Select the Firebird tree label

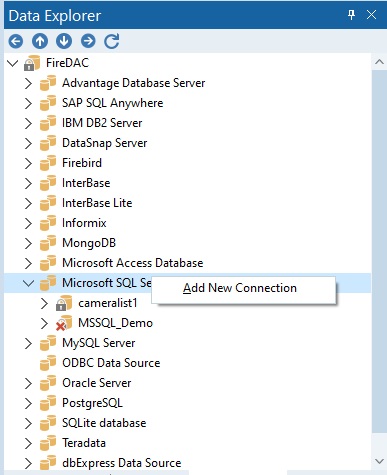(x=82, y=163)
